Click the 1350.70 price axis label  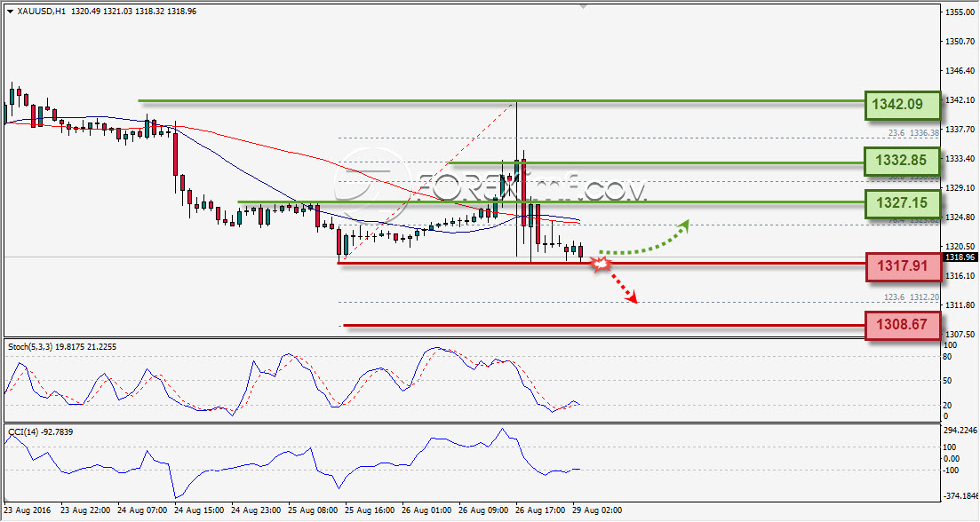coord(960,41)
